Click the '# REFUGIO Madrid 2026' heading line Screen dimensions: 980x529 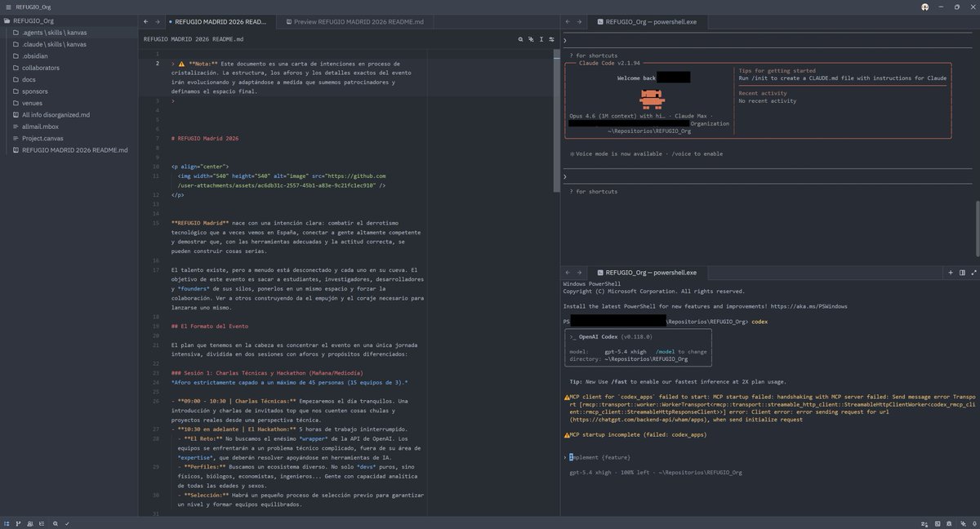pos(205,139)
